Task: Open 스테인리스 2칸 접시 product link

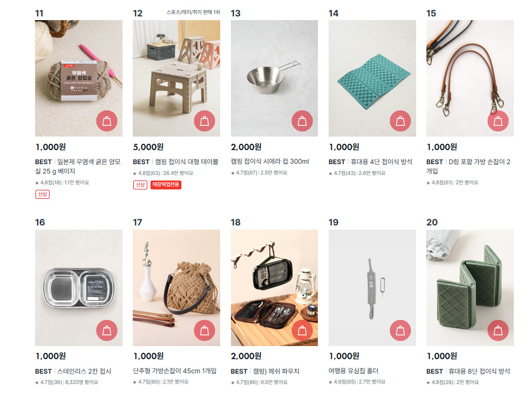Action: click(84, 371)
